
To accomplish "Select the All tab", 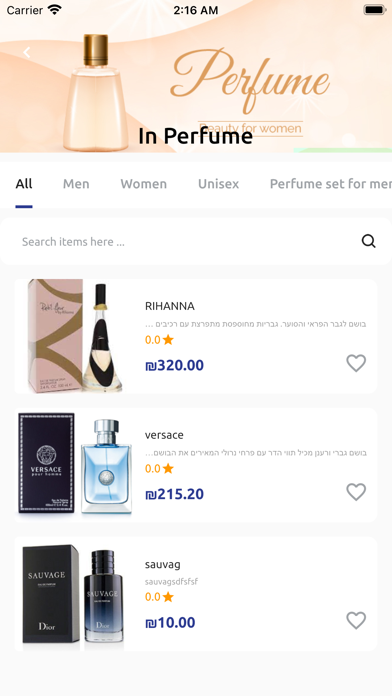I will pos(24,184).
